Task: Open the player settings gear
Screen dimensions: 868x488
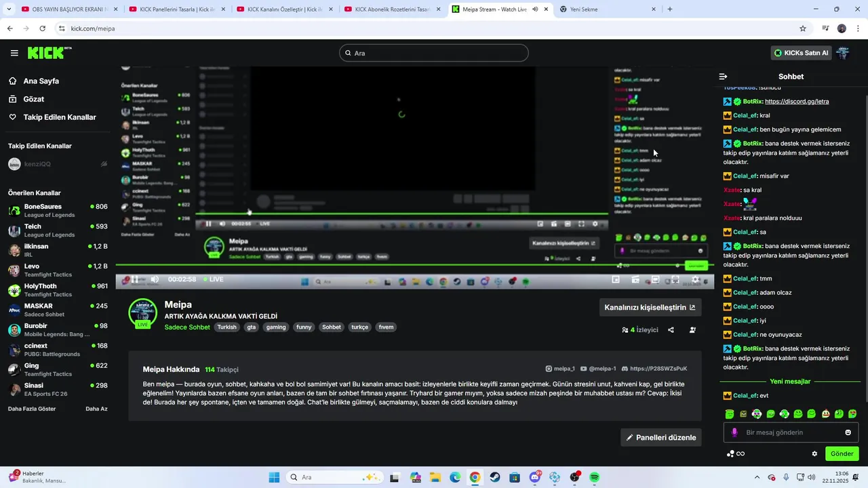Action: point(696,279)
